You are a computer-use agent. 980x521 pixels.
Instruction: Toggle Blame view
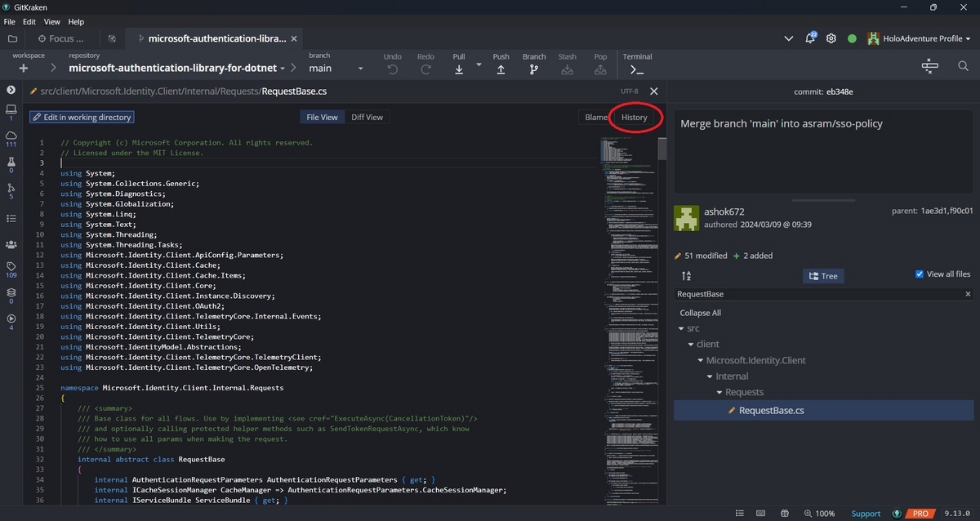[x=595, y=117]
